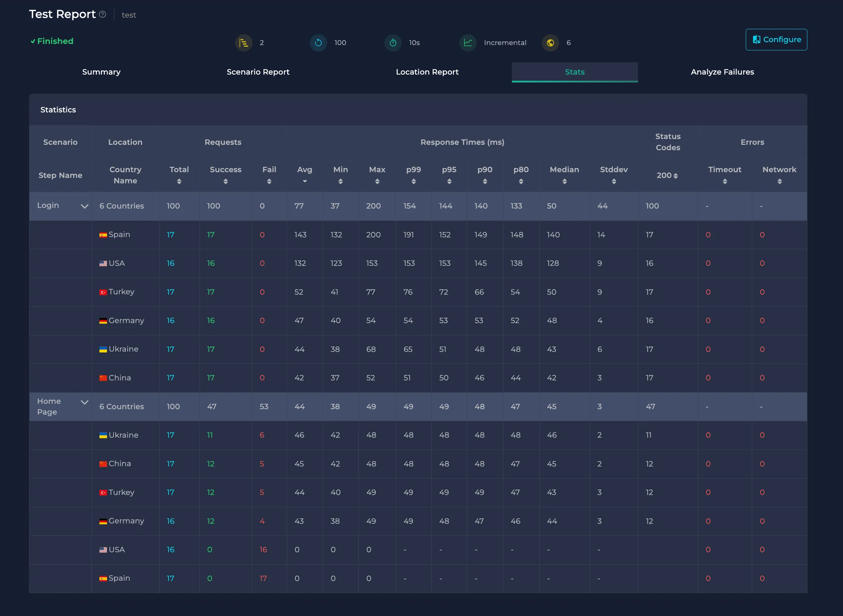Sort by Min response time column

(x=340, y=182)
